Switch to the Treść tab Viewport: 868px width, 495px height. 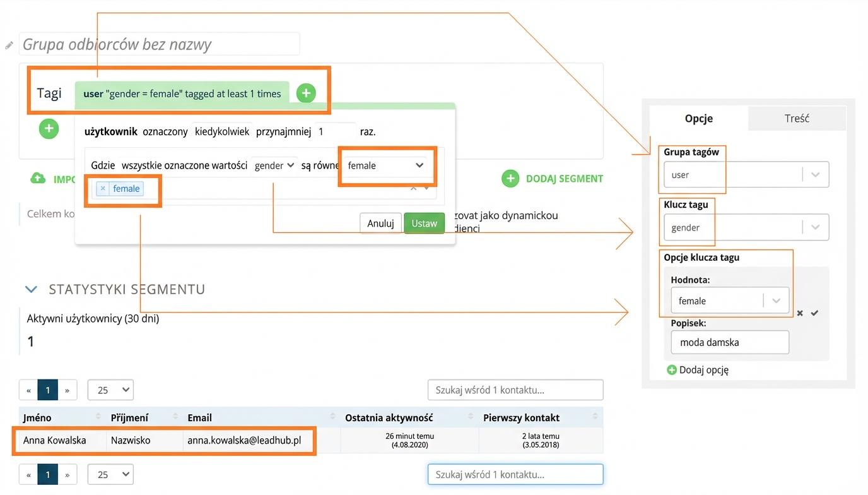coord(797,118)
